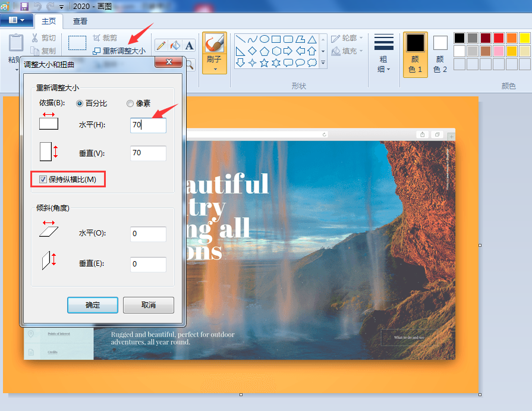The width and height of the screenshot is (532, 411).
Task: Pick the pentagon shape
Action: coord(265,51)
